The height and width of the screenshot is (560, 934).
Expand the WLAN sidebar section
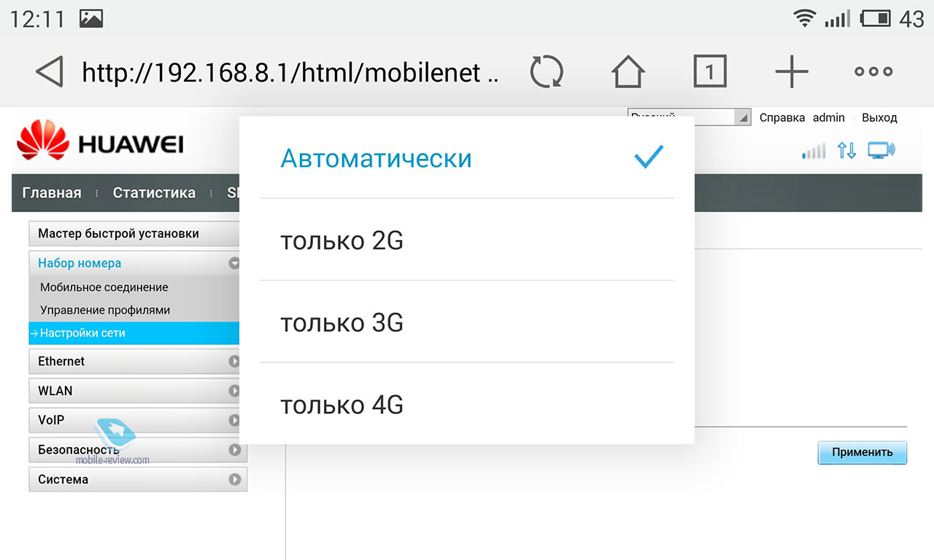(x=138, y=391)
